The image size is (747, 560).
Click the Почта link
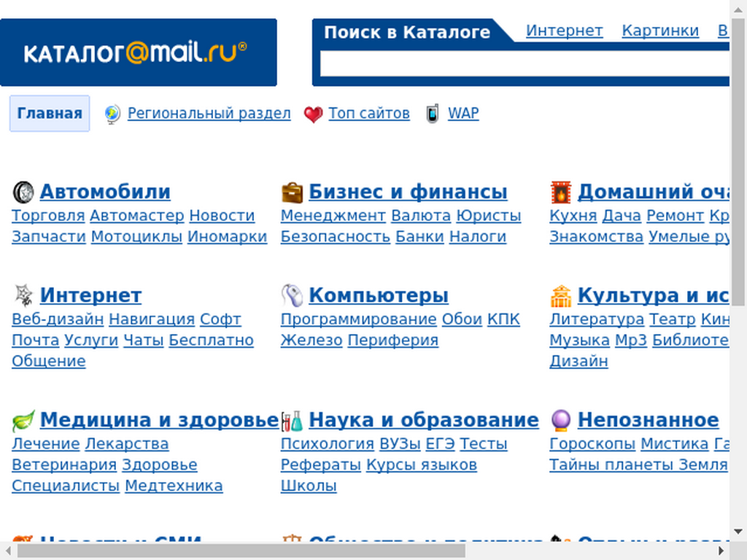pyautogui.click(x=35, y=341)
